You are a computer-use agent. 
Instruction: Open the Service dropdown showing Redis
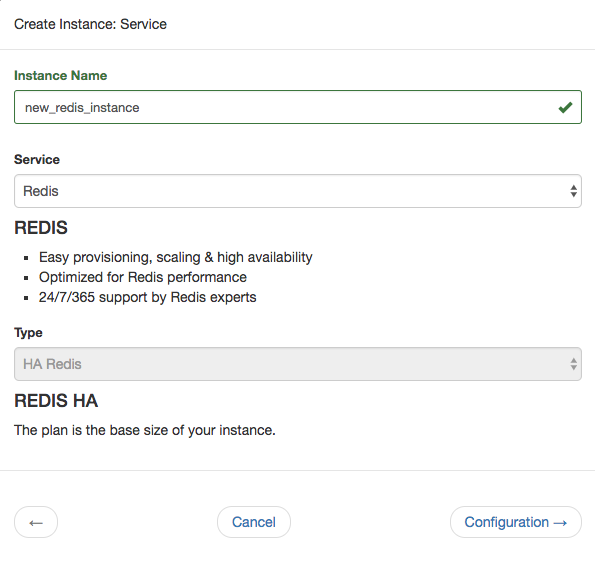tap(298, 191)
